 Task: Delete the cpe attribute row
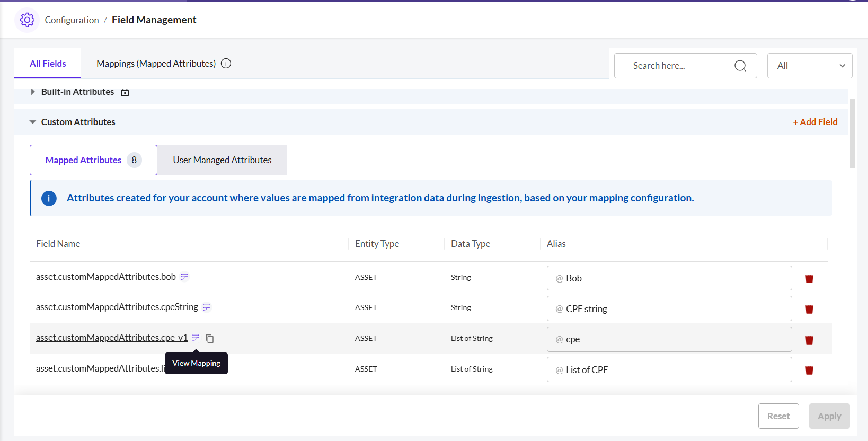[x=809, y=340]
